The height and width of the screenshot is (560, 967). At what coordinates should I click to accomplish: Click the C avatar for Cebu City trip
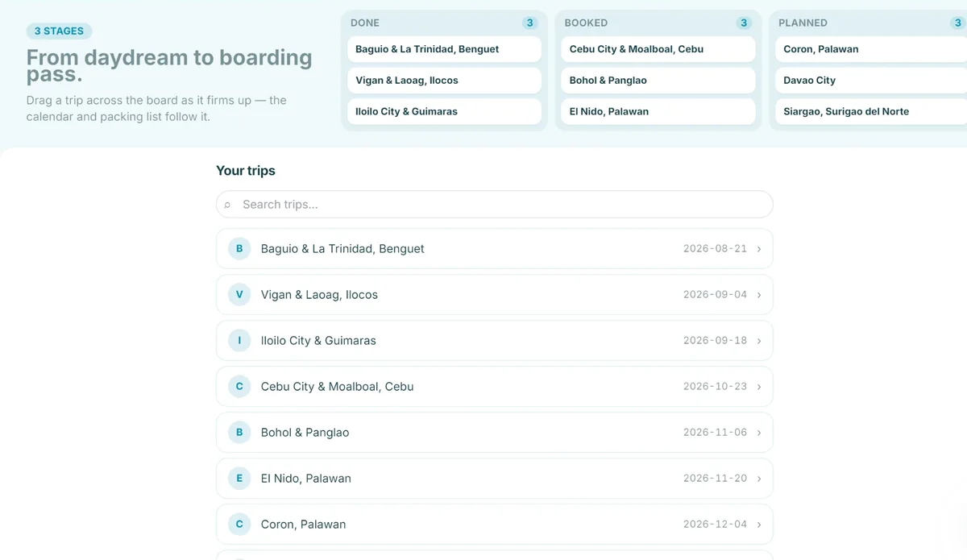coord(239,386)
